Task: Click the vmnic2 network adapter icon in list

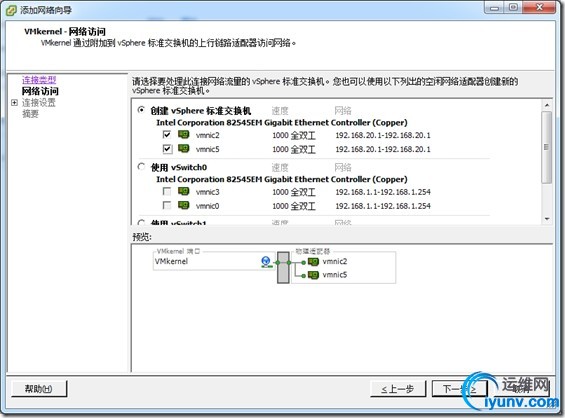Action: pos(184,135)
